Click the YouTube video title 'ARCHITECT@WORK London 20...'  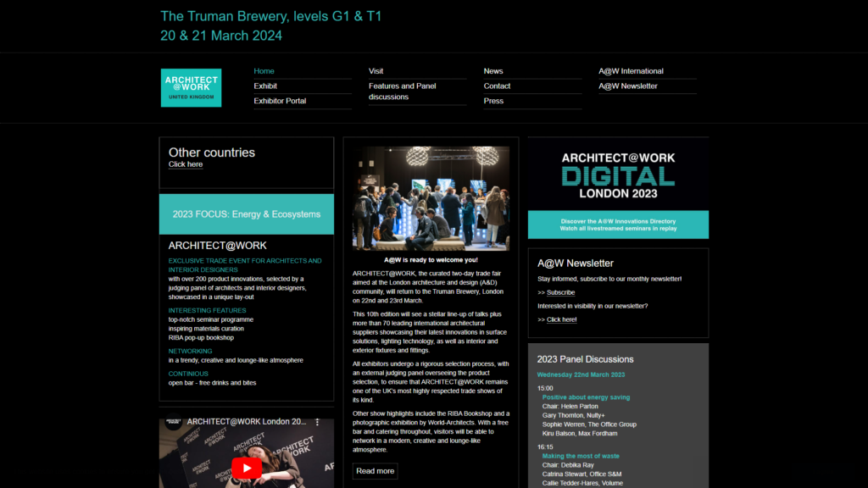tap(247, 422)
